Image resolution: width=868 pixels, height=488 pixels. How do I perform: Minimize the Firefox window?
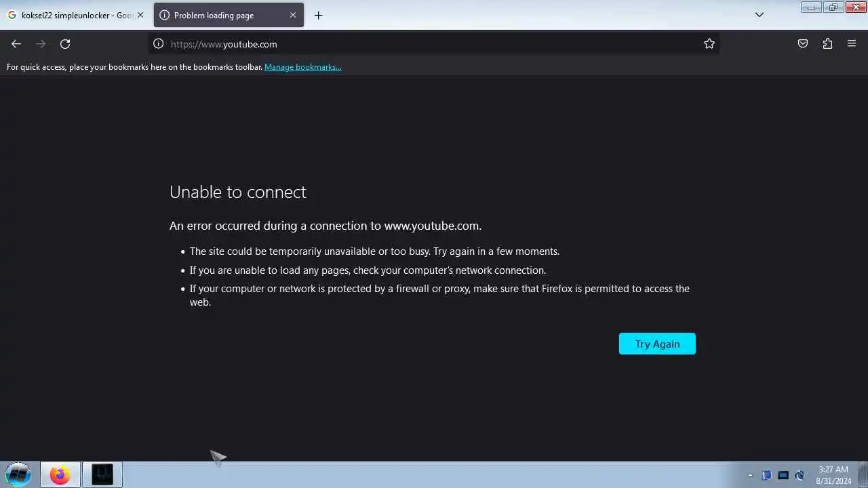click(x=811, y=7)
